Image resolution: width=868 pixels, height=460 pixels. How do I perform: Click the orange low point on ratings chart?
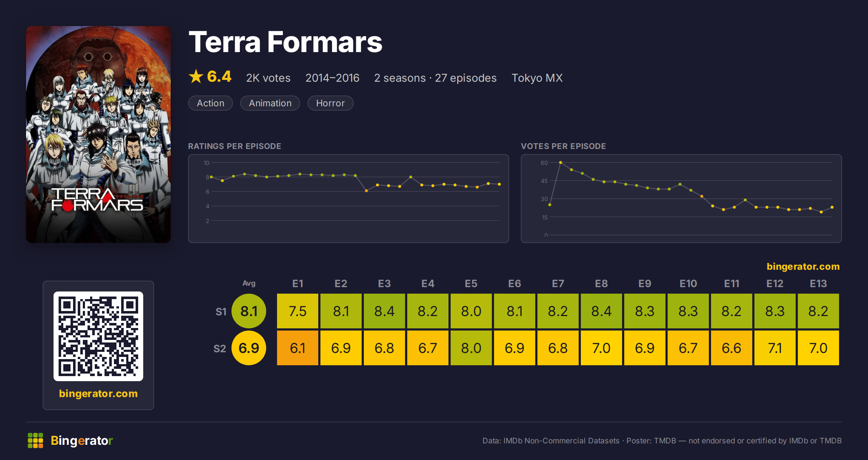[366, 191]
